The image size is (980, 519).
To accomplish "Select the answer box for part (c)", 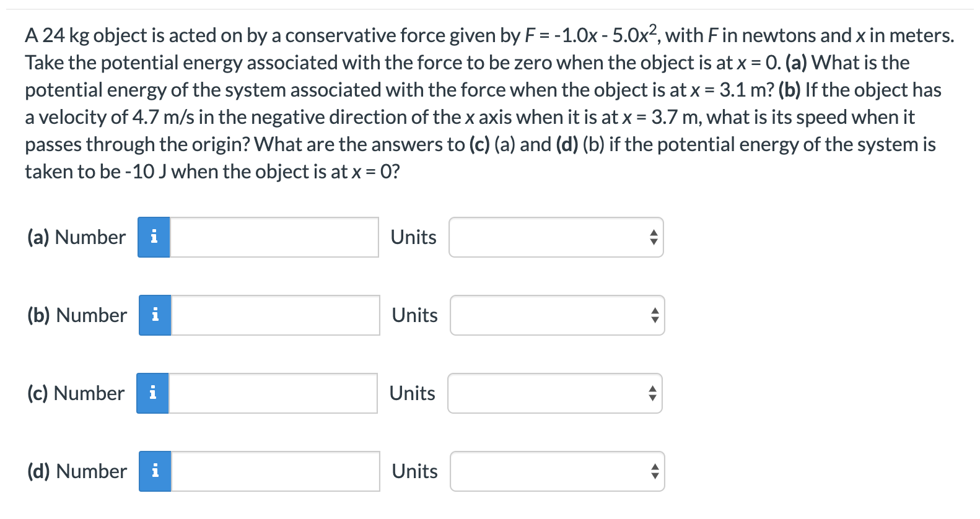I will (x=273, y=393).
